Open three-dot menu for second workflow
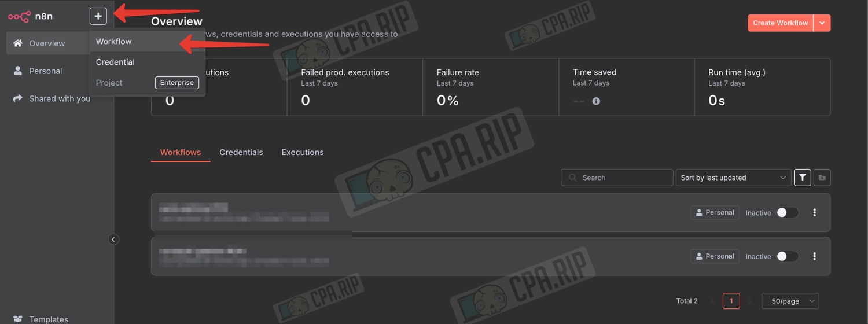868x324 pixels. [814, 256]
